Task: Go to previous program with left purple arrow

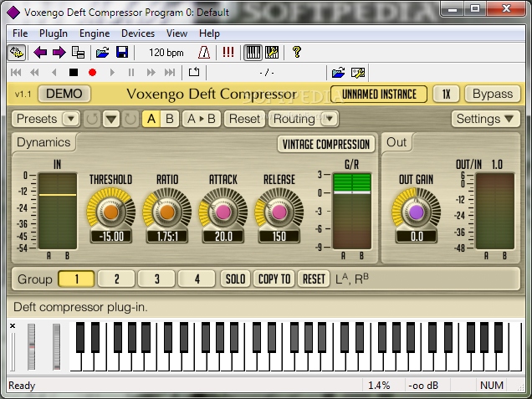Action: coord(40,53)
